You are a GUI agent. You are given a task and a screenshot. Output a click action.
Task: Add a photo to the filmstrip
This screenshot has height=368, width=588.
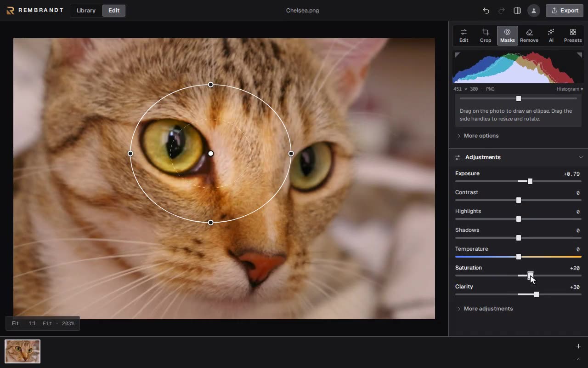point(578,346)
